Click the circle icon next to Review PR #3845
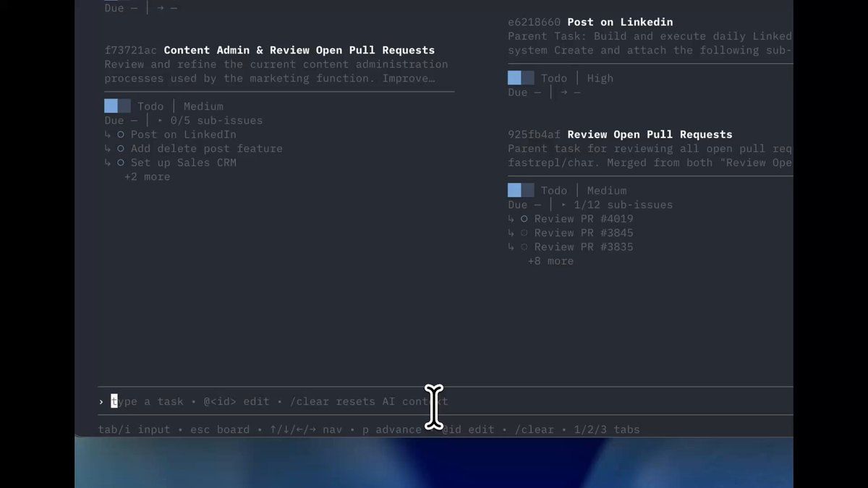This screenshot has height=488, width=868. click(x=524, y=233)
